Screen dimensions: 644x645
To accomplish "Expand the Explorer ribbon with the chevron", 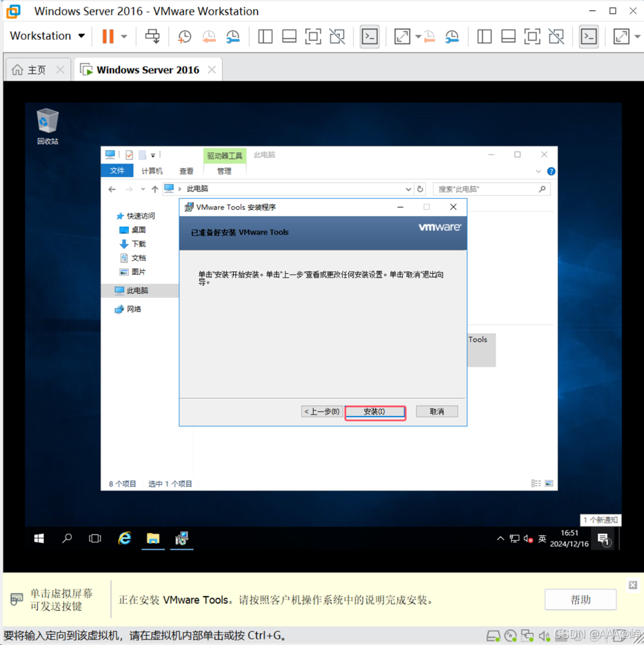I will point(539,171).
